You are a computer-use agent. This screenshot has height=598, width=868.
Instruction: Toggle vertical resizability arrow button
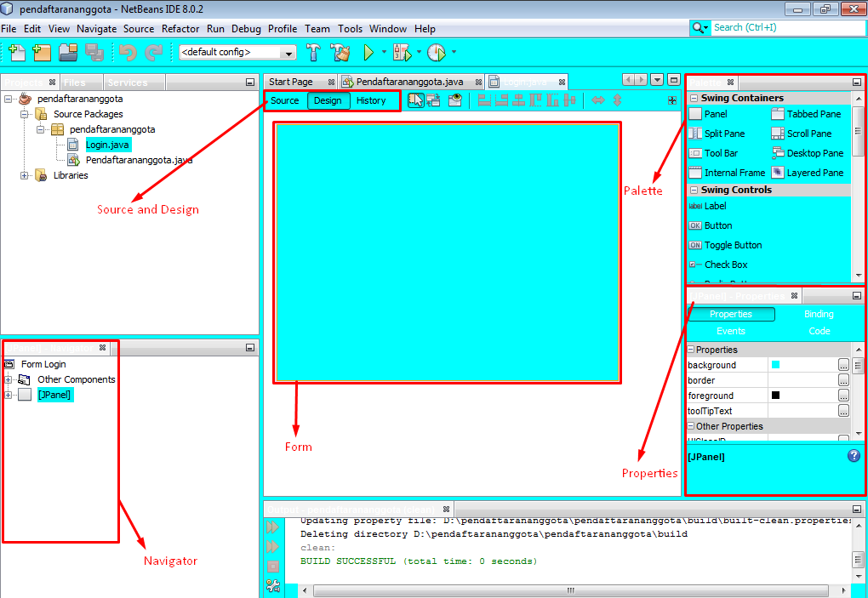click(x=617, y=100)
